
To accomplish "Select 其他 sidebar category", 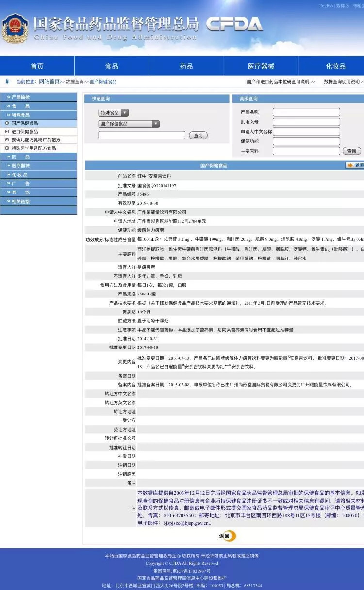I will (38, 192).
